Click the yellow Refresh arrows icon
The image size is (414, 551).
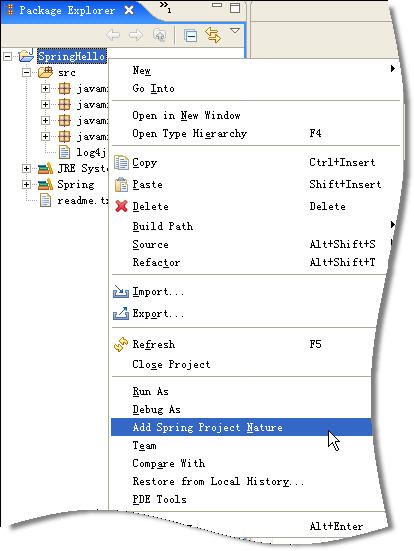(121, 344)
